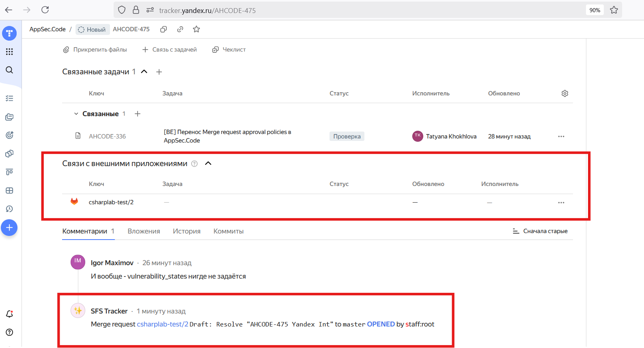Open the tasks list sidebar icon

pos(9,98)
